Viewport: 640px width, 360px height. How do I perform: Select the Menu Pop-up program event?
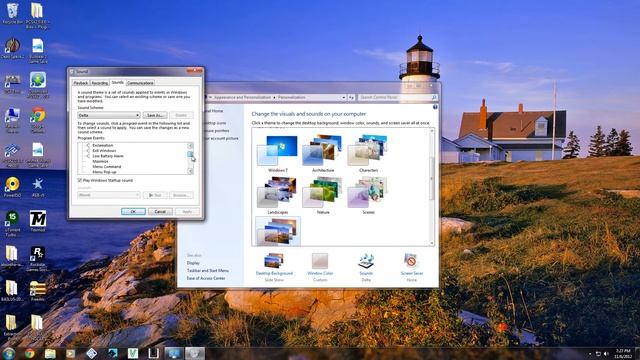click(104, 172)
